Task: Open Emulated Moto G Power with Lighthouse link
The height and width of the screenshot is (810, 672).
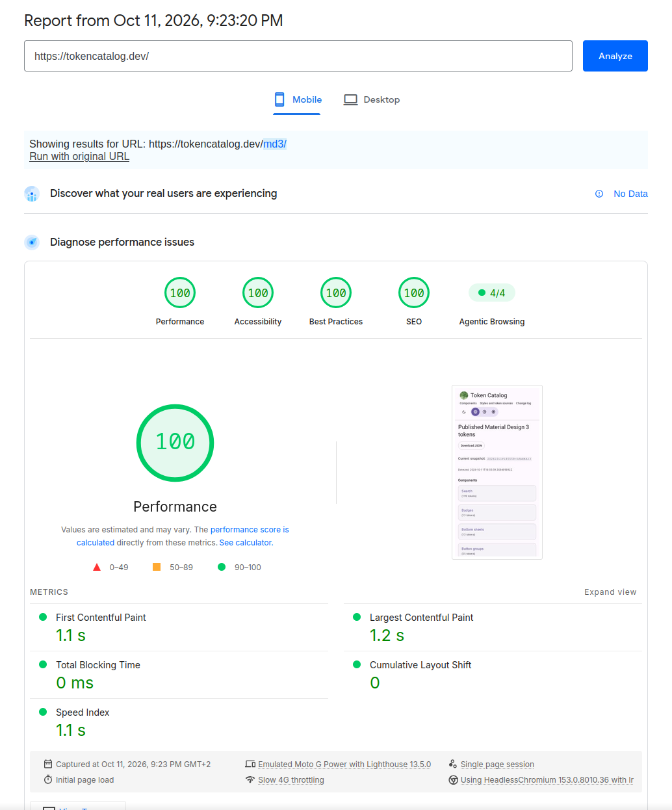Action: [x=344, y=764]
